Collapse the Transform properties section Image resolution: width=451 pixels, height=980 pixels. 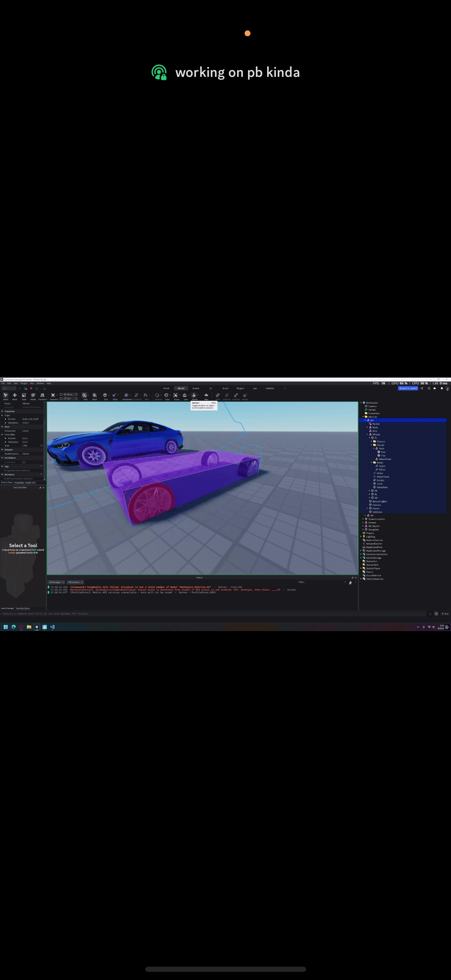pos(2,412)
